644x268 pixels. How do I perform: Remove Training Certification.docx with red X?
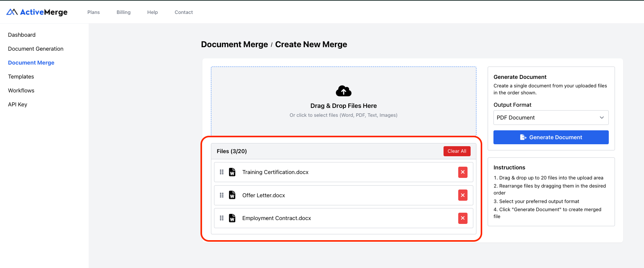(x=463, y=172)
